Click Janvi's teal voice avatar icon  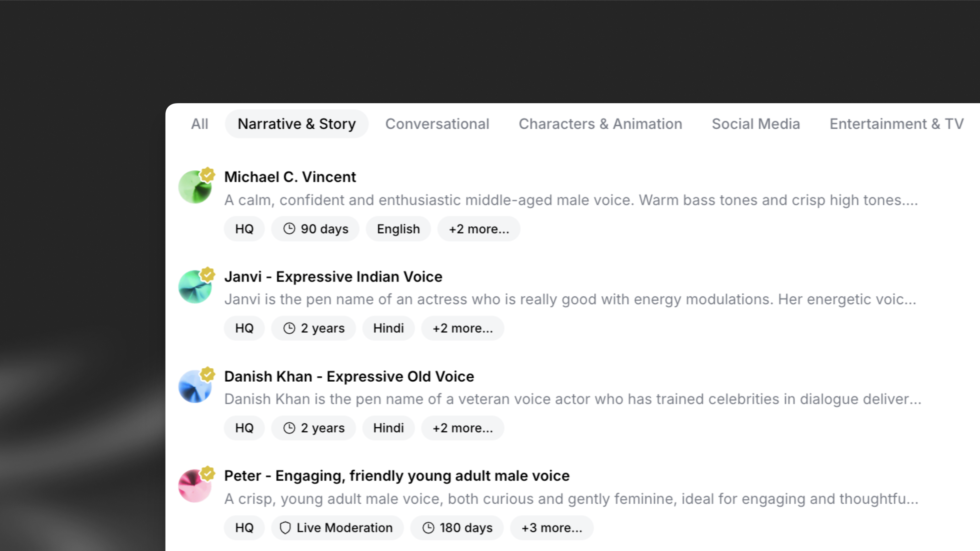[x=196, y=286]
